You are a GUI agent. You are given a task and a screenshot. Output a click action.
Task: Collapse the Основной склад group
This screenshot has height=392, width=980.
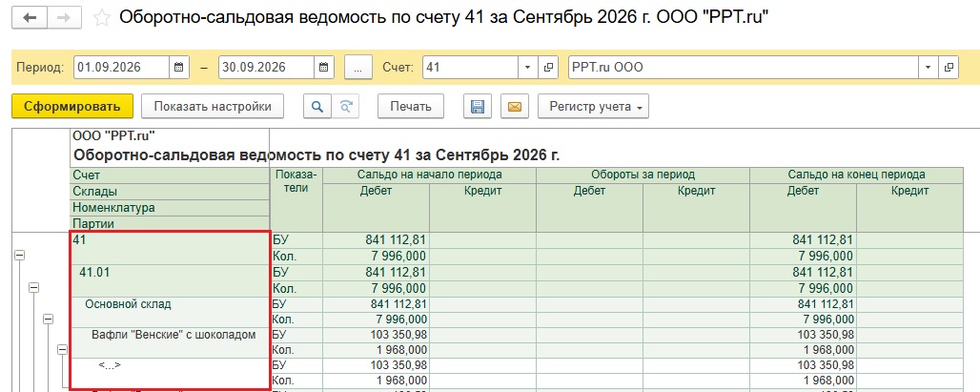[48, 319]
